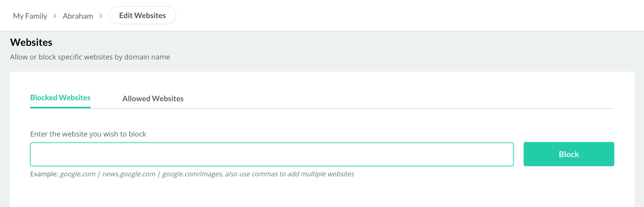The image size is (644, 207).
Task: Go to the My Family breadcrumb
Action: tap(30, 16)
